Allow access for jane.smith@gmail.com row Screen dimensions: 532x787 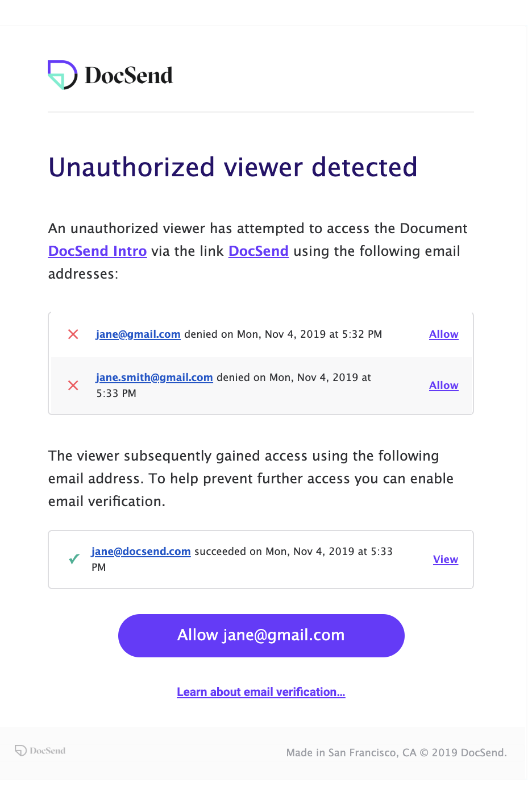tap(444, 386)
